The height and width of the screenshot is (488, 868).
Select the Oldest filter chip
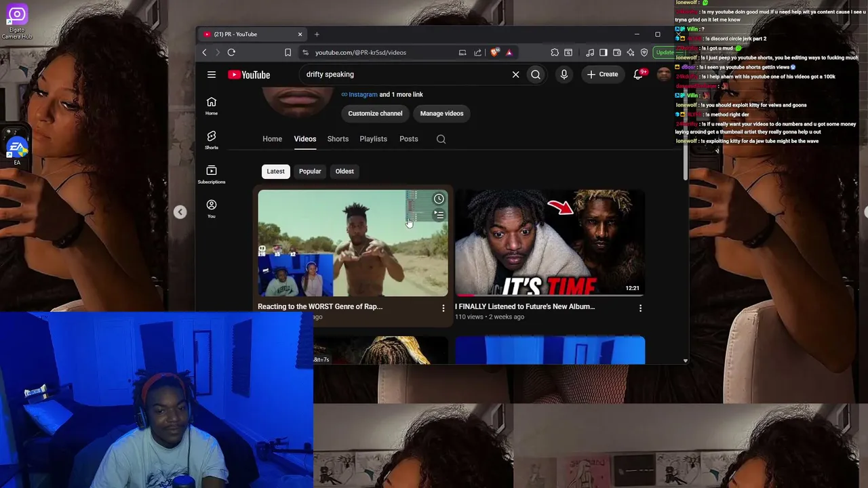(x=344, y=171)
